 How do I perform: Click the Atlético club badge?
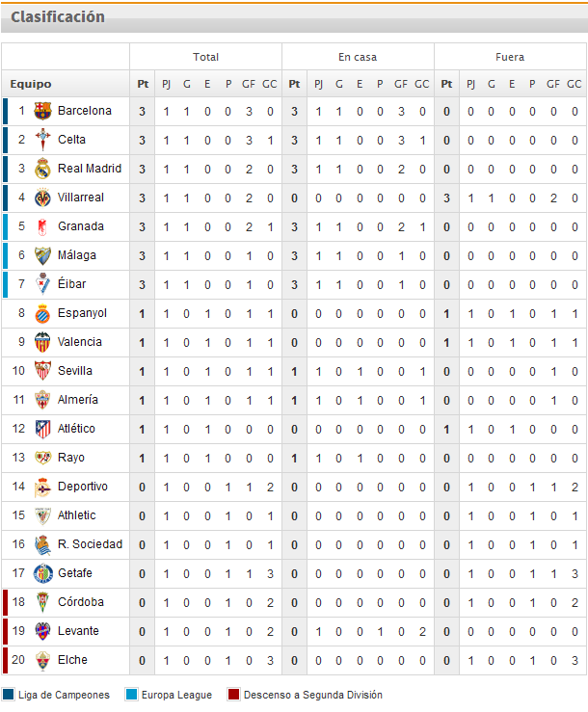coord(42,429)
